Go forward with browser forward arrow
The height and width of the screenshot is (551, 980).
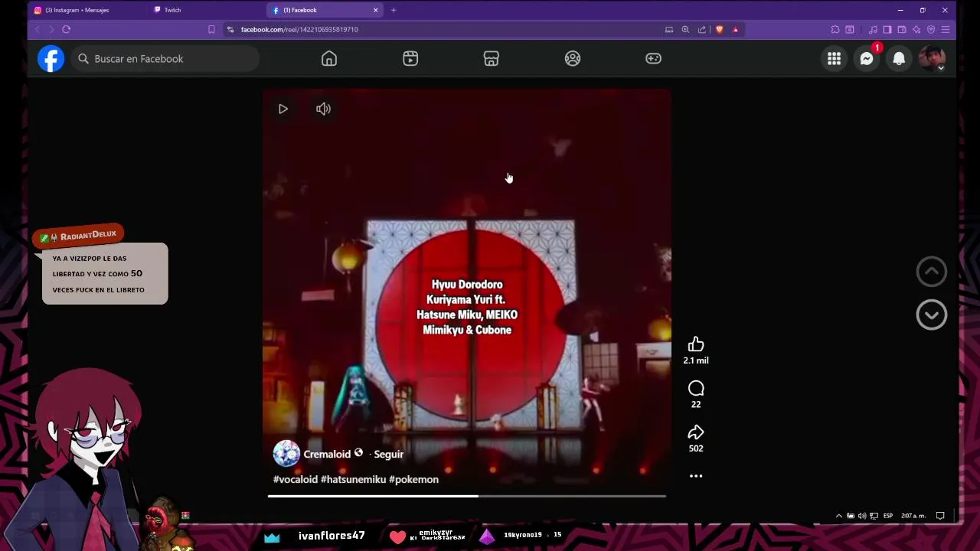51,29
